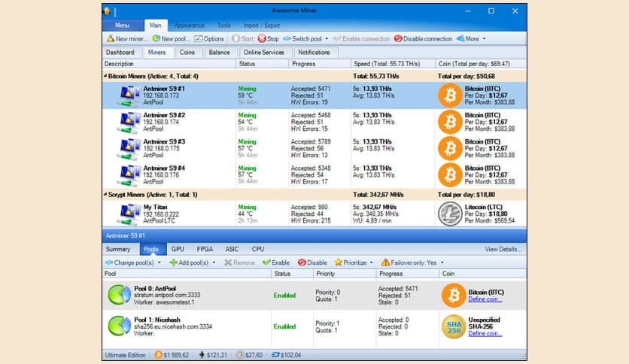Click the View Details link
629x364 pixels.
[503, 249]
